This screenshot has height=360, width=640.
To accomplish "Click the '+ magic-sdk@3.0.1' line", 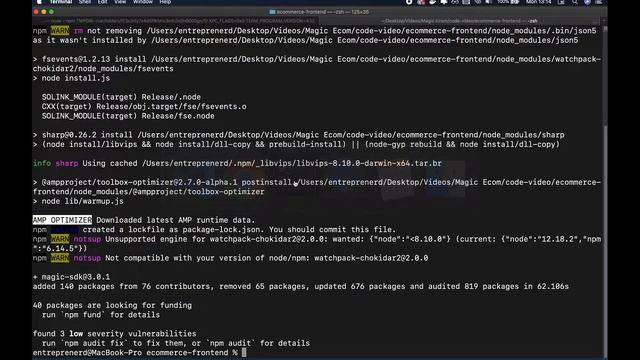I will point(71,277).
